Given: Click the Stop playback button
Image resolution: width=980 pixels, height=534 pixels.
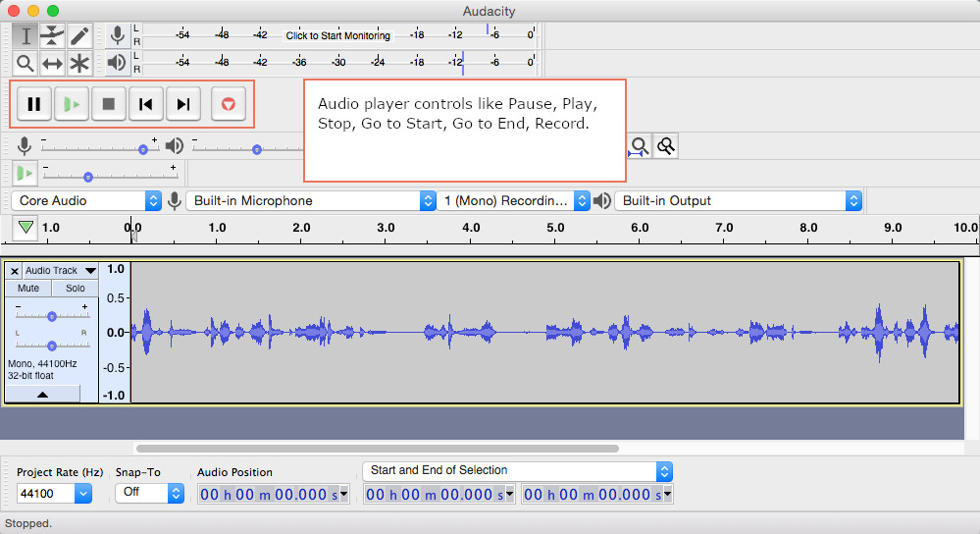Looking at the screenshot, I should point(109,104).
